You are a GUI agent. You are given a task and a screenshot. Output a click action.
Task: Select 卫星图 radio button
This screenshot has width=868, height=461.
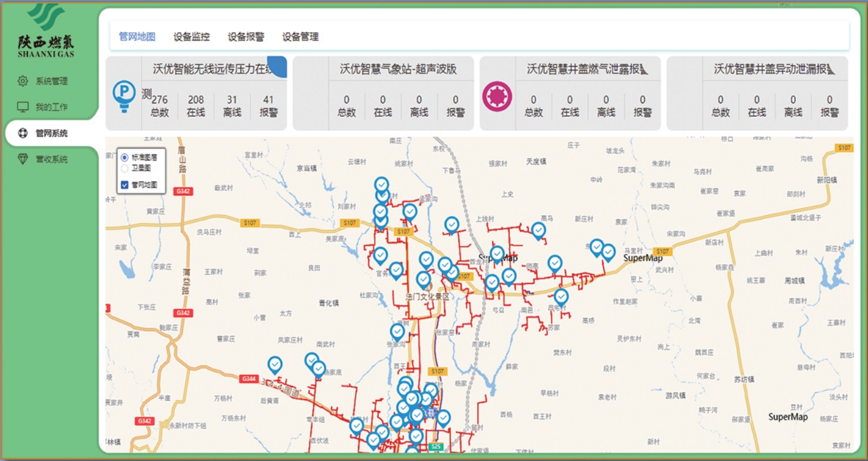[125, 168]
